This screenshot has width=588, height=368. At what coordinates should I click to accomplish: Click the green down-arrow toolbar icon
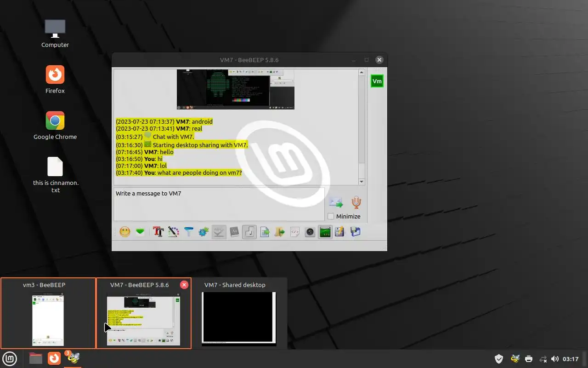point(140,232)
